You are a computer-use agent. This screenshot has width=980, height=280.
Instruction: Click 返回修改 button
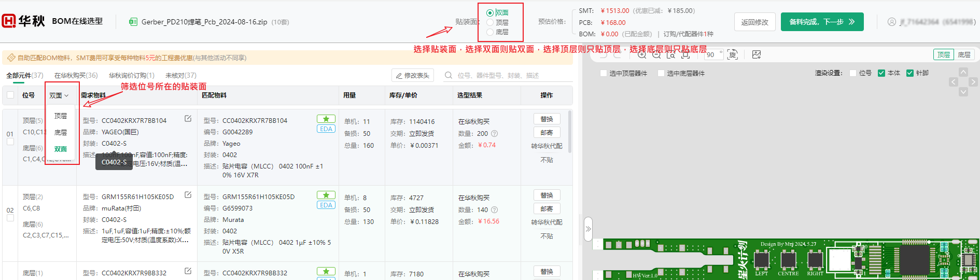pyautogui.click(x=755, y=22)
